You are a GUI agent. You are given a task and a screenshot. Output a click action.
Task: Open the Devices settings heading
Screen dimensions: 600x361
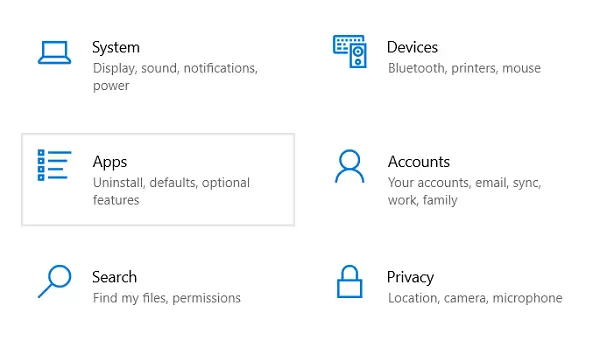[412, 47]
